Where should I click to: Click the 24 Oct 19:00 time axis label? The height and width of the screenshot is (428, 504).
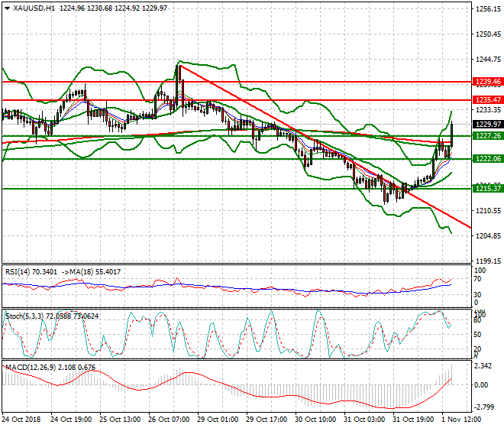[71, 420]
